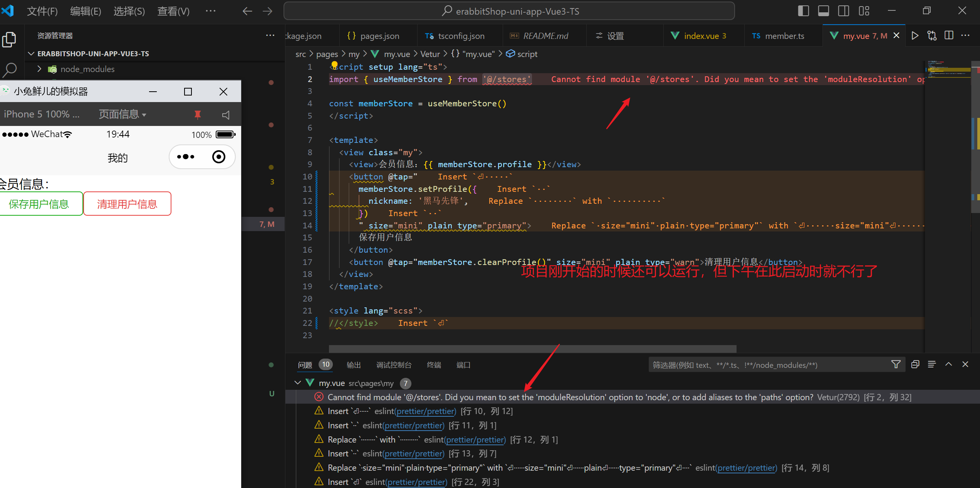The width and height of the screenshot is (980, 488).
Task: Click the Run/Debug play icon in editor toolbar
Action: 915,36
